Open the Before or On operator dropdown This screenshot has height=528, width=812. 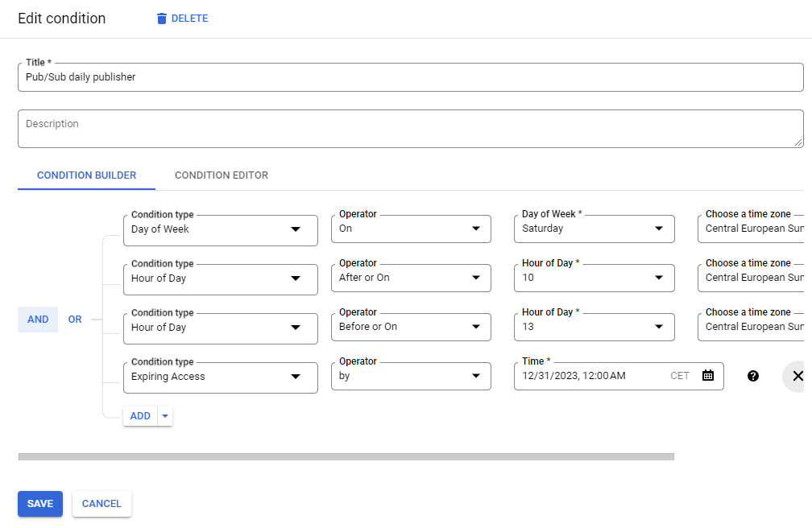point(411,327)
